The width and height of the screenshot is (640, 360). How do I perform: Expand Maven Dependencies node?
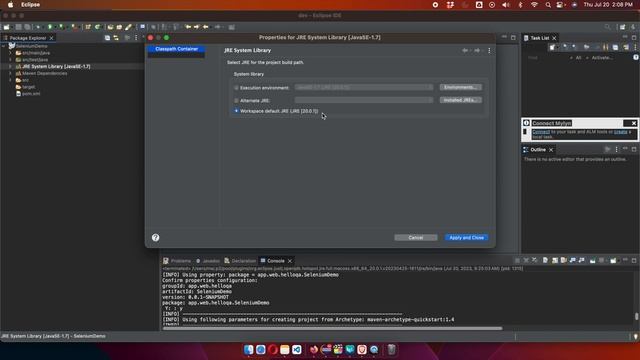pyautogui.click(x=10, y=73)
